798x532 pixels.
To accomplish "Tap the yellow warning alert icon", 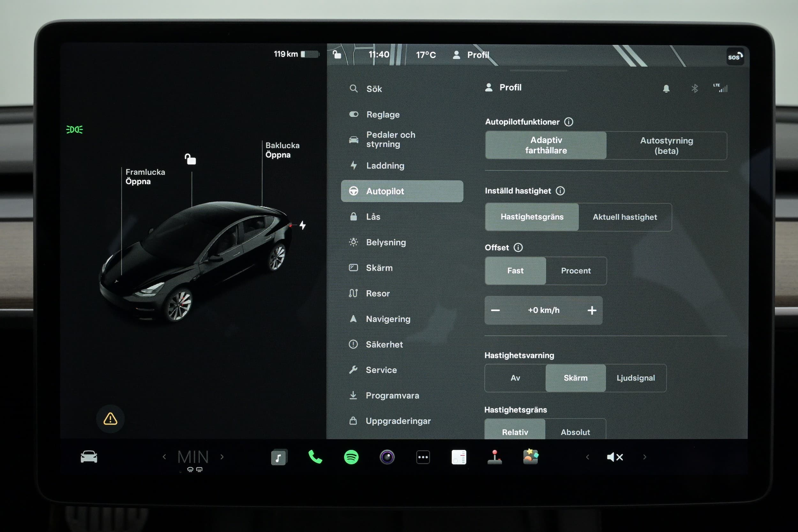I will click(110, 419).
